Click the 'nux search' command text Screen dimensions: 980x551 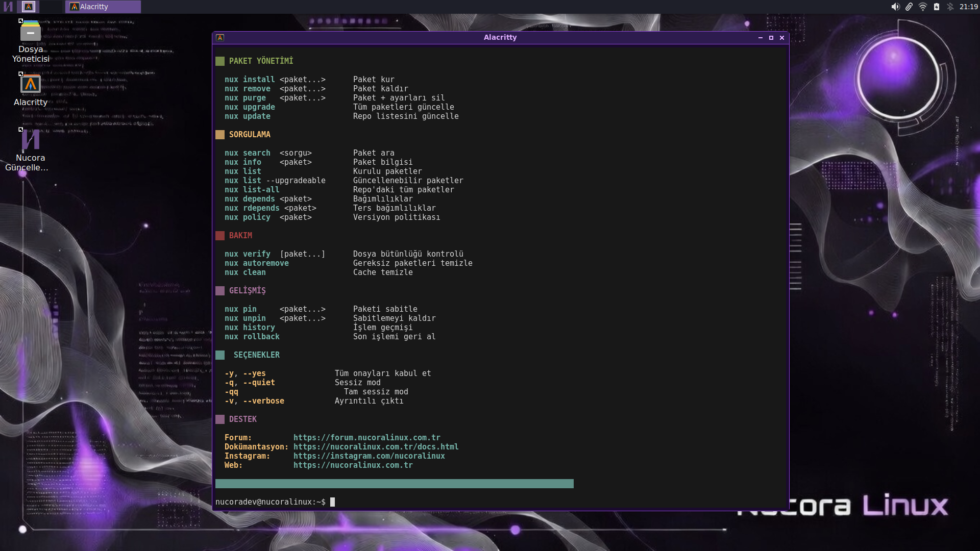248,153
